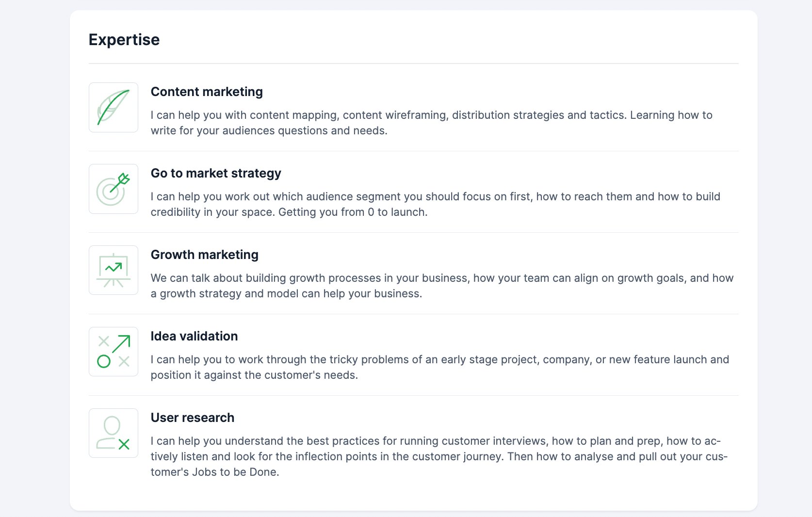Click the early stage project description
Image resolution: width=812 pixels, height=517 pixels.
coord(439,367)
